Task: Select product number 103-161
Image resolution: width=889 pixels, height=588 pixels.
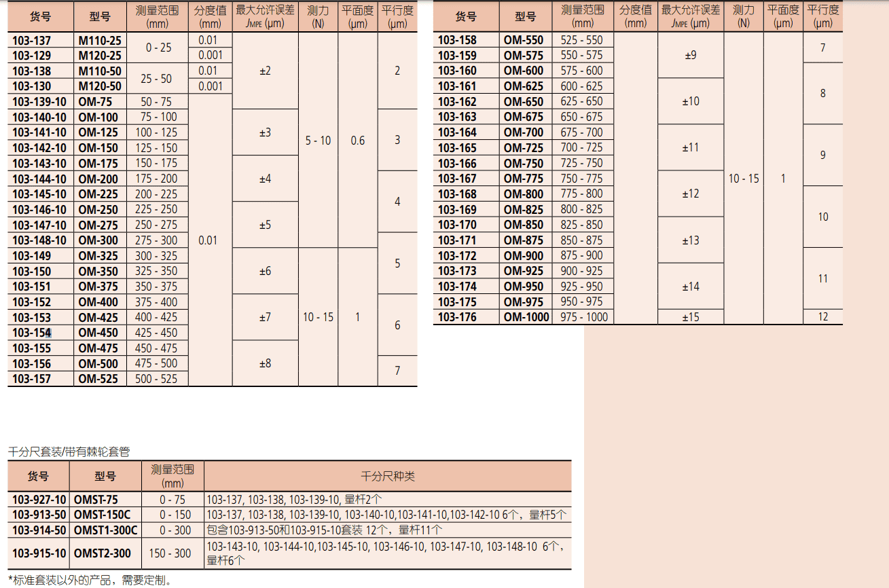Action: click(x=457, y=86)
